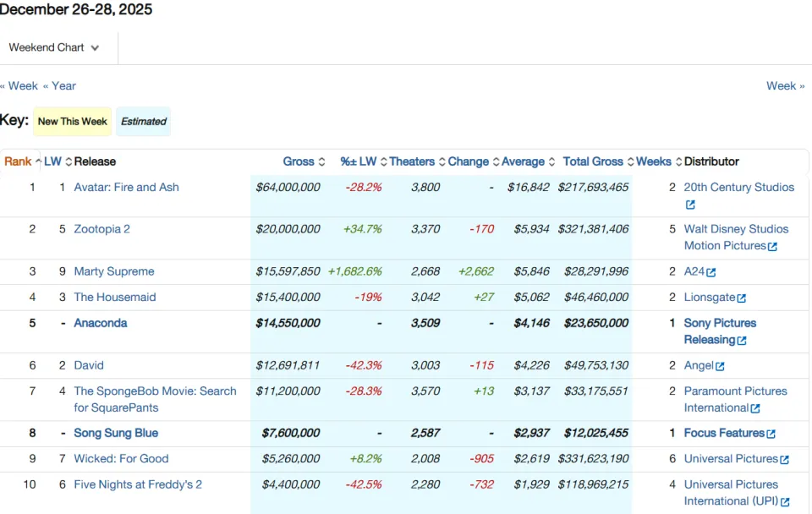Image resolution: width=812 pixels, height=514 pixels.
Task: Open external link icon beside A24
Action: point(711,272)
